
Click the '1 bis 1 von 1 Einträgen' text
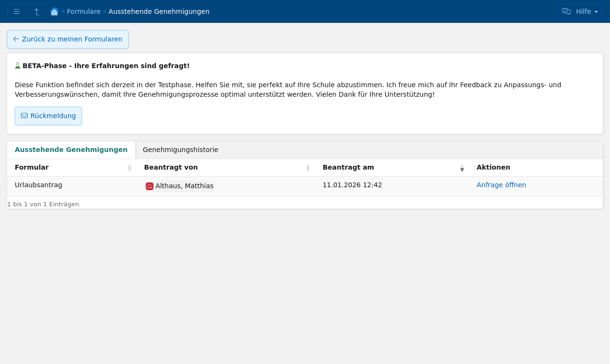coord(43,204)
